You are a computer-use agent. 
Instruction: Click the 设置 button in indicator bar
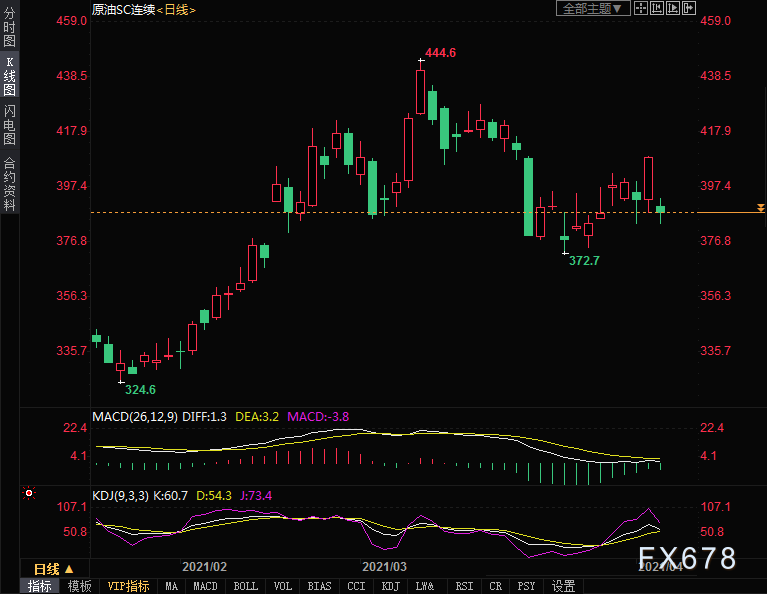click(564, 586)
